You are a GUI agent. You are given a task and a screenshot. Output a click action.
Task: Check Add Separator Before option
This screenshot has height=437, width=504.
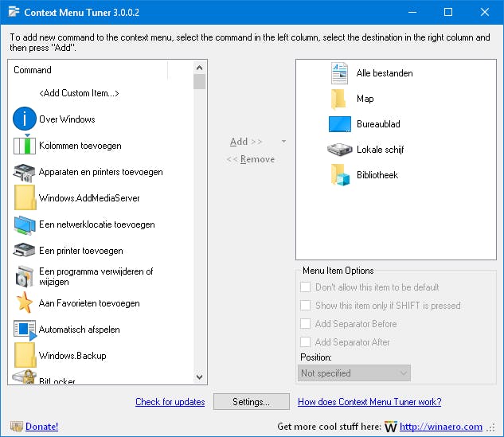[306, 324]
